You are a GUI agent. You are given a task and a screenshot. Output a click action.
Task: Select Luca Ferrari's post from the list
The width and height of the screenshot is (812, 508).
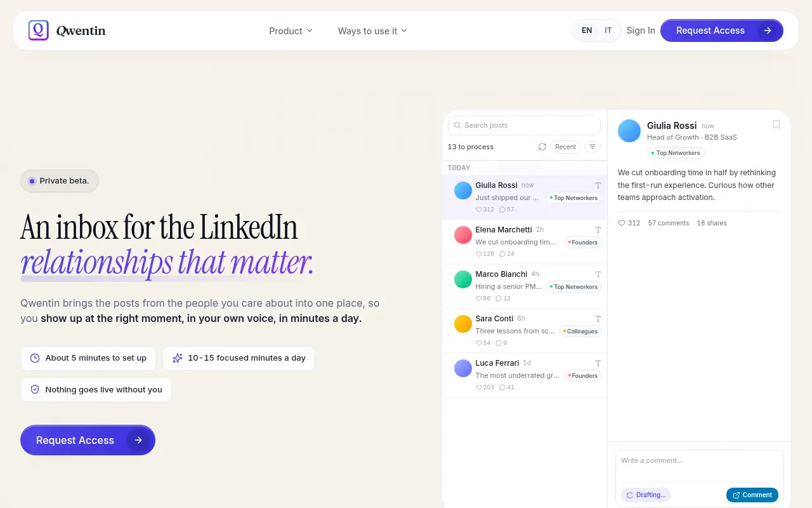(525, 375)
